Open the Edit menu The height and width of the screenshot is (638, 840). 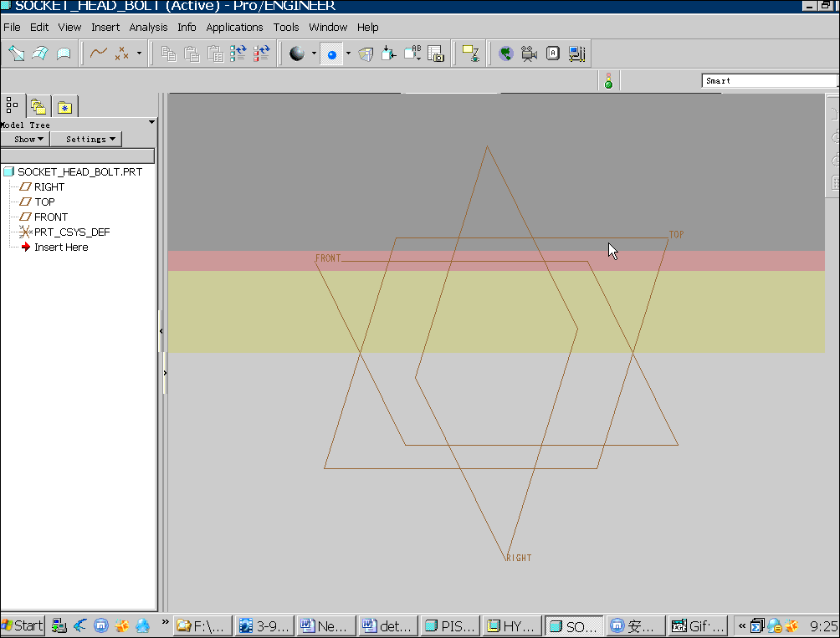[x=39, y=28]
